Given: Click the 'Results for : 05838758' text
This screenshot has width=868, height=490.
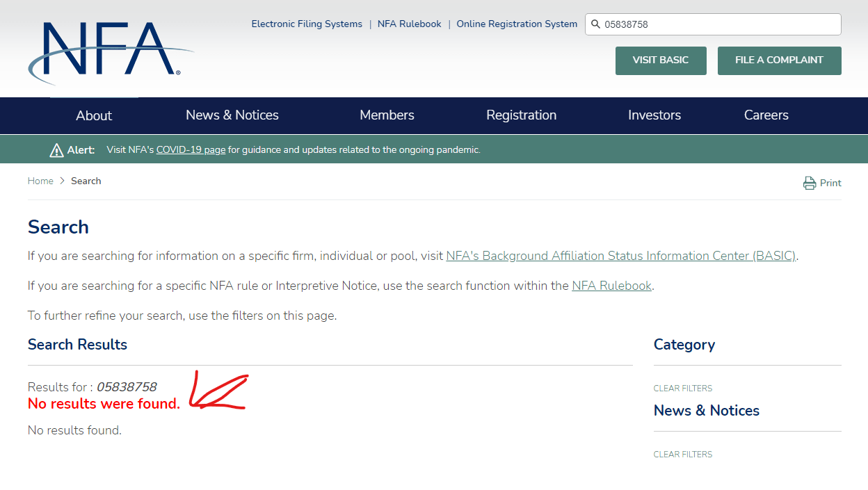Looking at the screenshot, I should pyautogui.click(x=93, y=387).
